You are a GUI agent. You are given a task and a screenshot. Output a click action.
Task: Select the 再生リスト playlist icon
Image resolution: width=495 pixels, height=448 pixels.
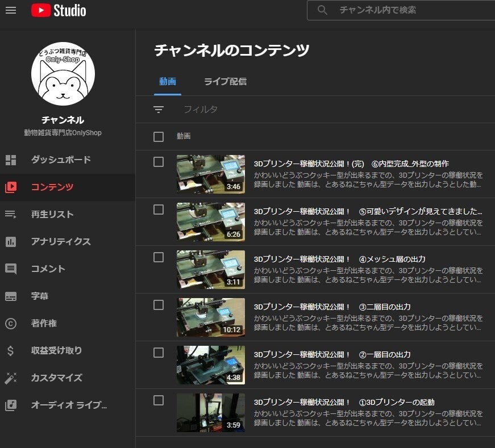point(11,214)
